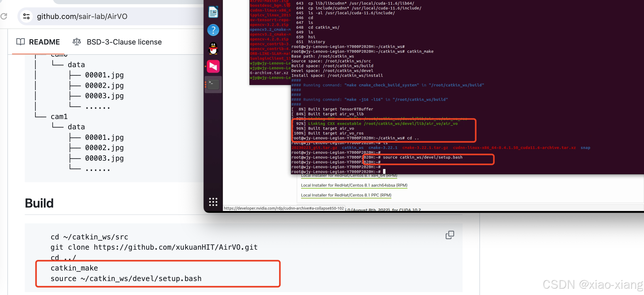This screenshot has width=644, height=295.
Task: Click the README book icon
Action: [21, 42]
